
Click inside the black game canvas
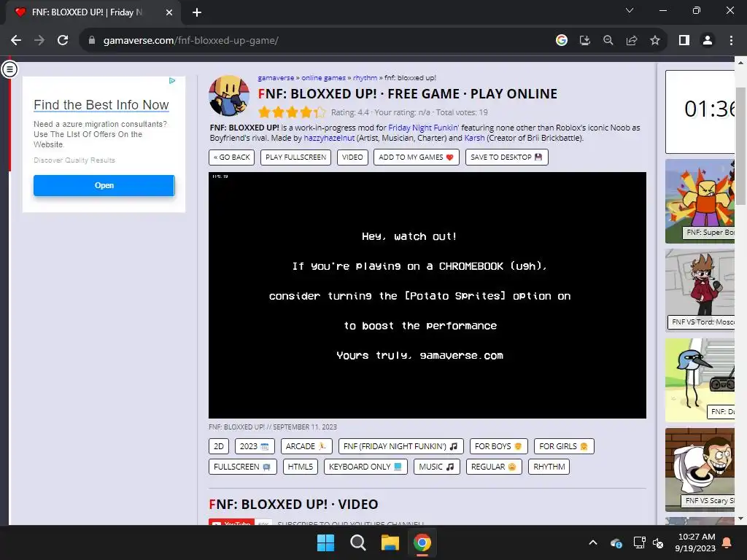click(x=427, y=295)
